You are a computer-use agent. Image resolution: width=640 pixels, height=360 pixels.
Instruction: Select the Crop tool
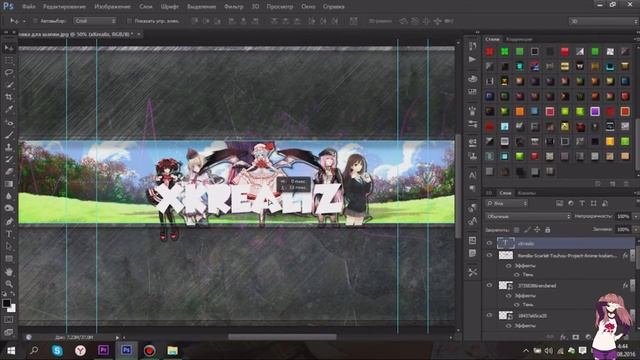pos(9,97)
